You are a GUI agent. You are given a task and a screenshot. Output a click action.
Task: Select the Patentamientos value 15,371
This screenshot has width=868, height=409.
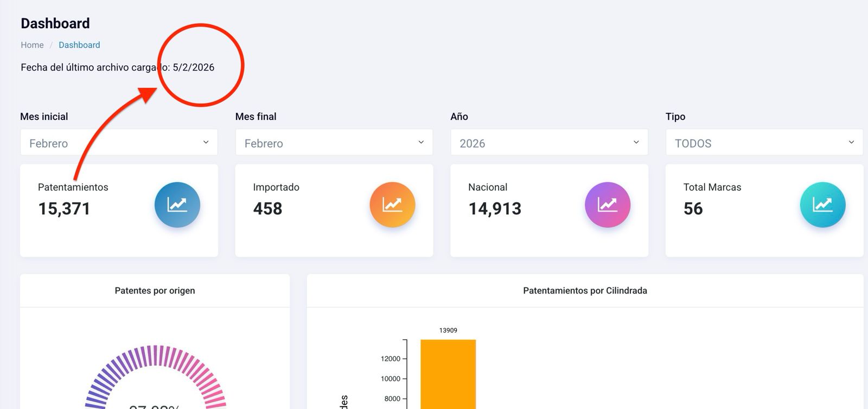coord(64,209)
